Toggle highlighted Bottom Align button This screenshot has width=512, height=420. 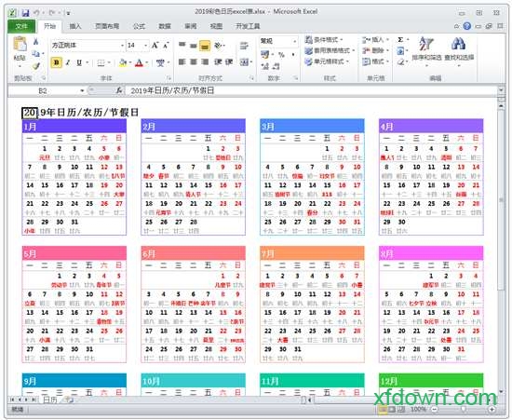point(205,46)
